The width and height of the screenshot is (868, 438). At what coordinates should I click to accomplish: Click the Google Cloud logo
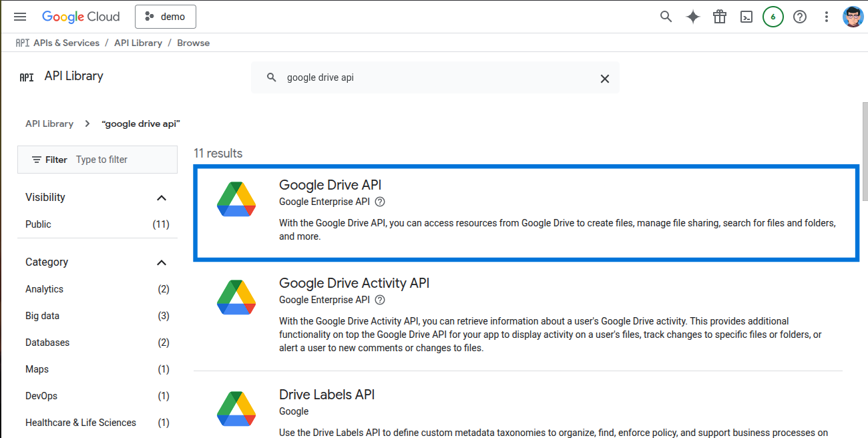pyautogui.click(x=81, y=17)
